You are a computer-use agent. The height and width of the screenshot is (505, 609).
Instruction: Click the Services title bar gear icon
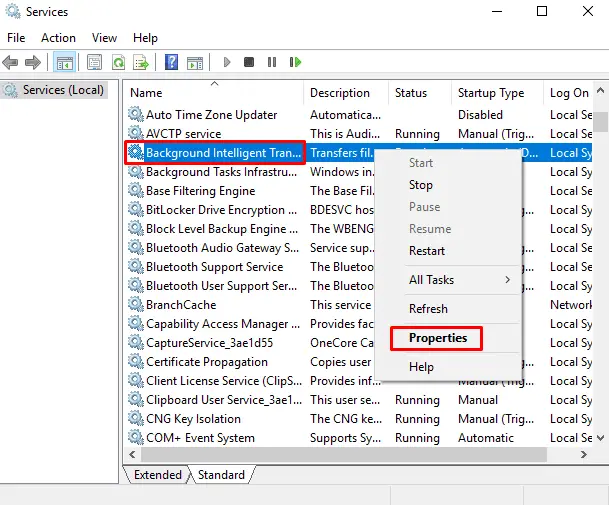(x=13, y=11)
